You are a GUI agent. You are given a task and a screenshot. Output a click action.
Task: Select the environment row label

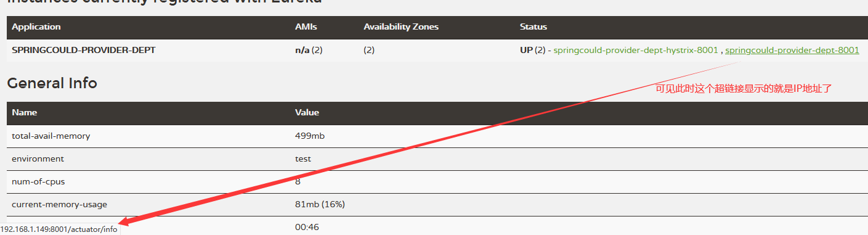38,159
